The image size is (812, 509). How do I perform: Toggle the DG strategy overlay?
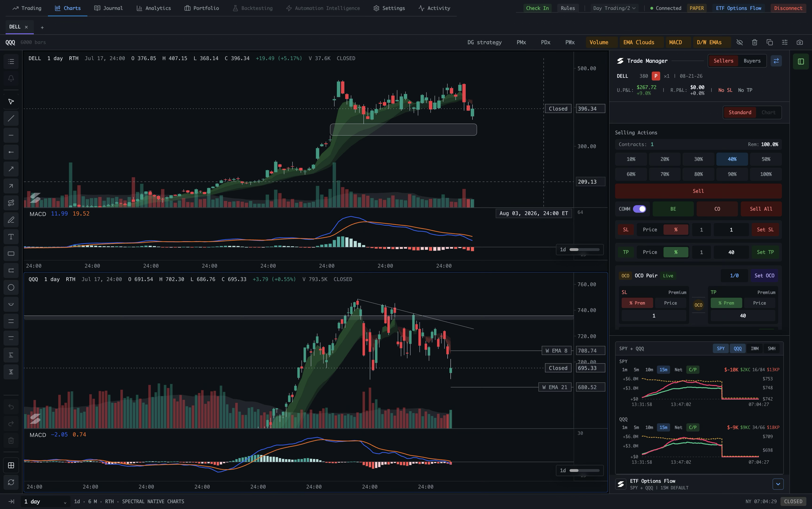coord(484,42)
